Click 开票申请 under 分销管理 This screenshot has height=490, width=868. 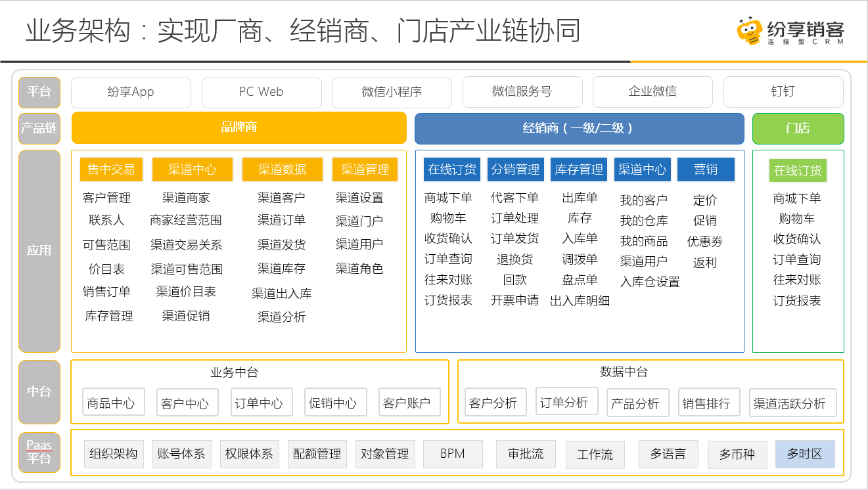pos(515,300)
